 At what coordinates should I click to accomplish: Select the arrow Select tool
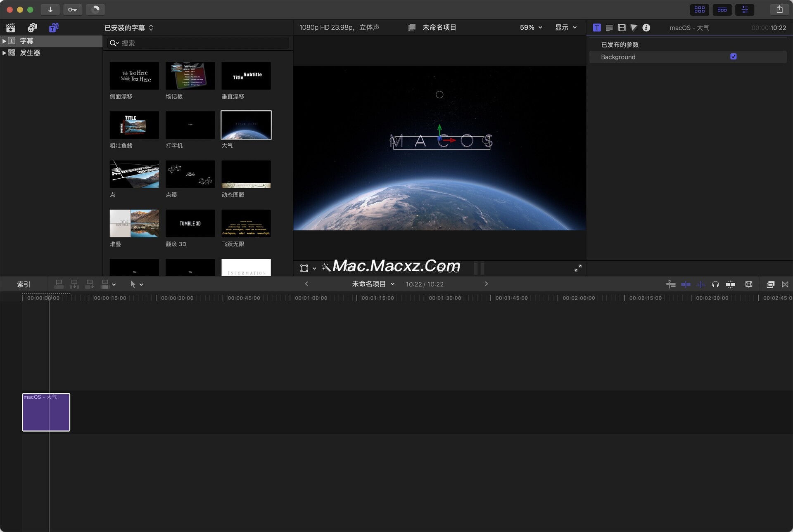[x=133, y=284]
